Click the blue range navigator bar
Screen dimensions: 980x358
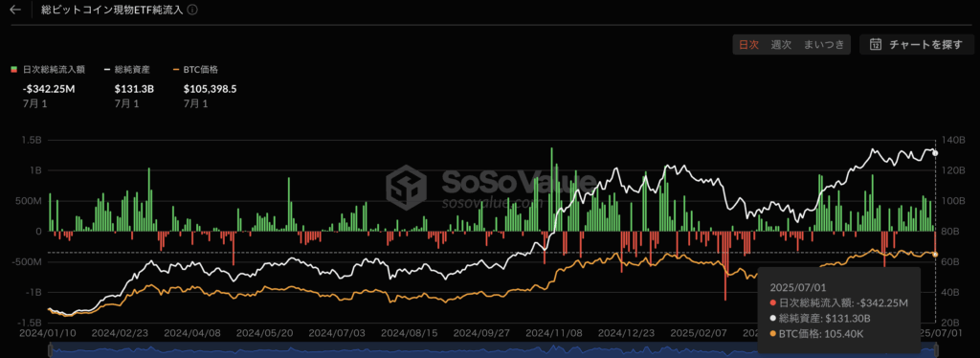pyautogui.click(x=491, y=350)
